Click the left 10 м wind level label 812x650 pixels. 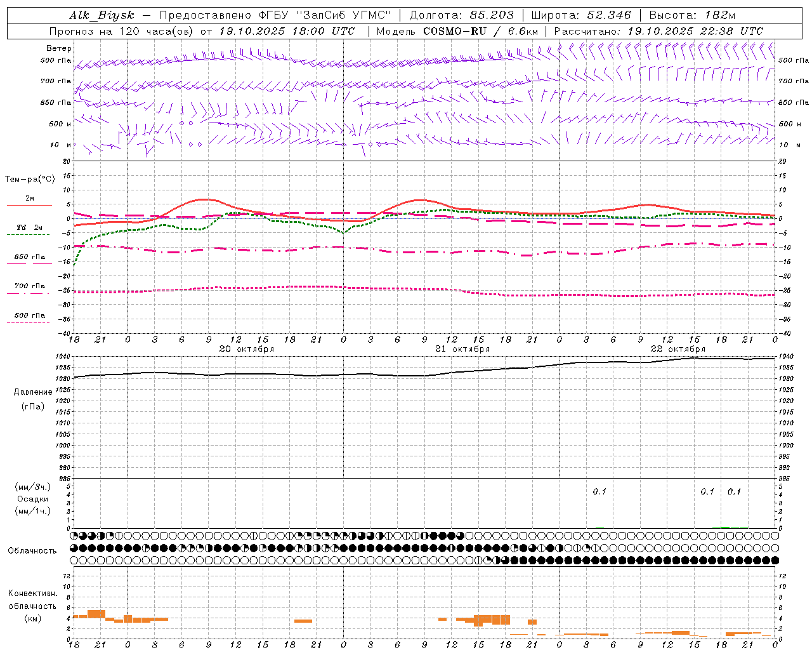click(x=61, y=145)
